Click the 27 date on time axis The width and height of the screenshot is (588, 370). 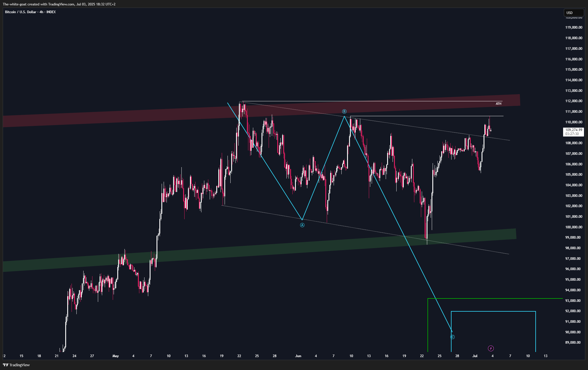[92, 356]
